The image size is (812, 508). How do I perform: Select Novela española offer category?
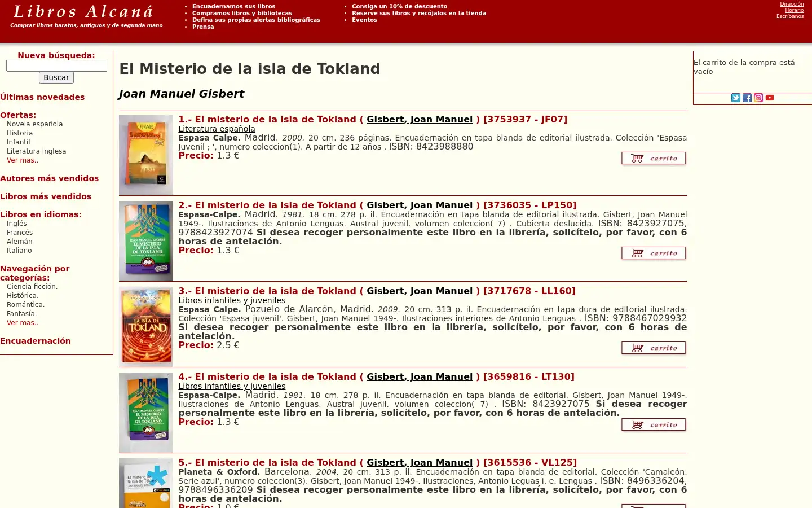(34, 124)
